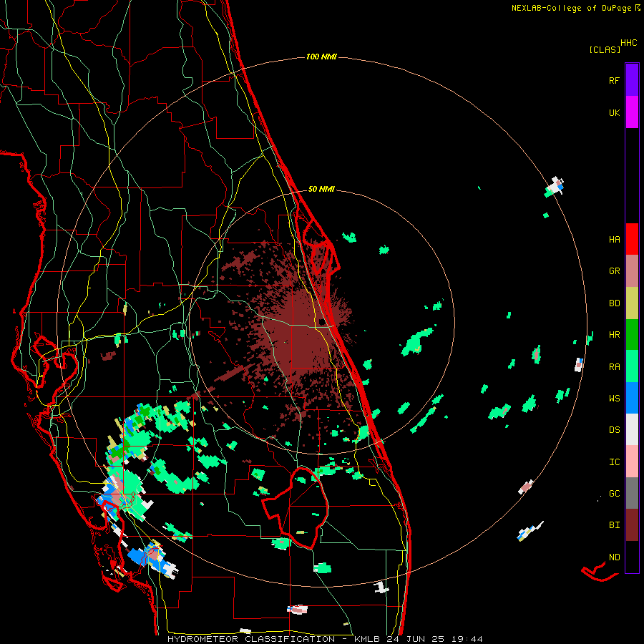Click the 100 NMI range ring label
The image size is (644, 644).
pos(321,57)
